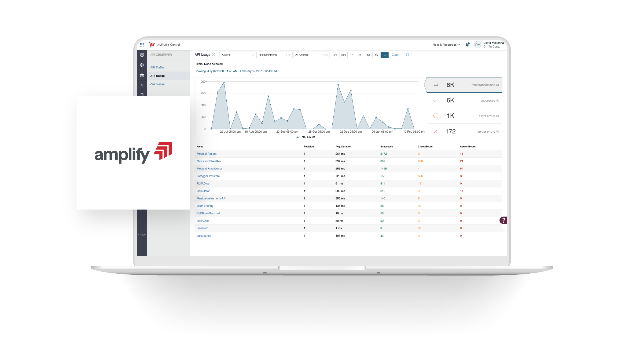Open the purple help question mark bubble

click(x=503, y=220)
